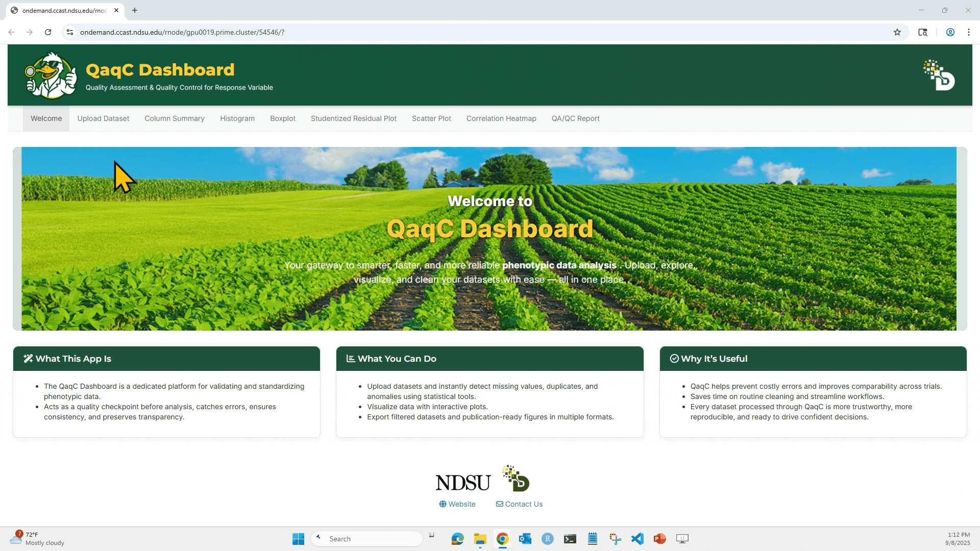
Task: Switch to the Upload Dataset tab
Action: point(103,118)
